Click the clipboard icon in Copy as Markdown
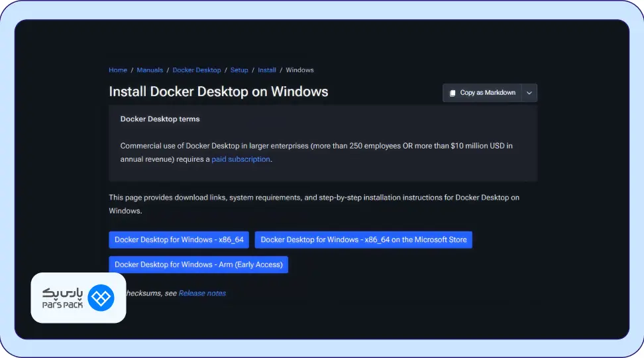This screenshot has width=644, height=358. point(453,93)
